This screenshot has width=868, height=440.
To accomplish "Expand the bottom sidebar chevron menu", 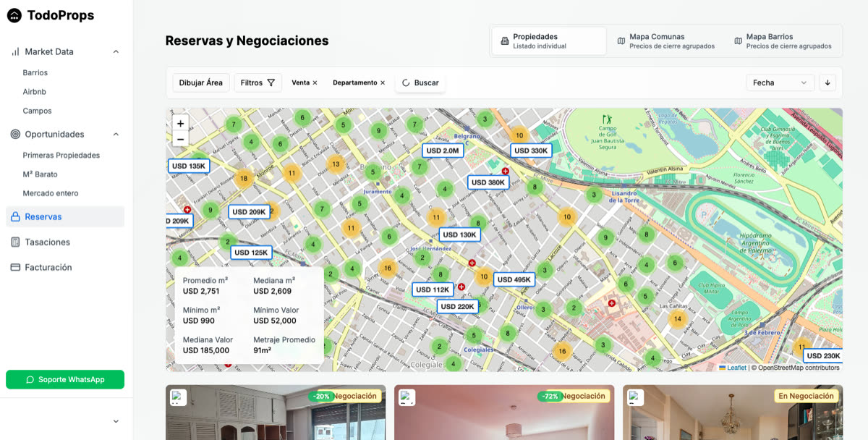I will [x=116, y=421].
